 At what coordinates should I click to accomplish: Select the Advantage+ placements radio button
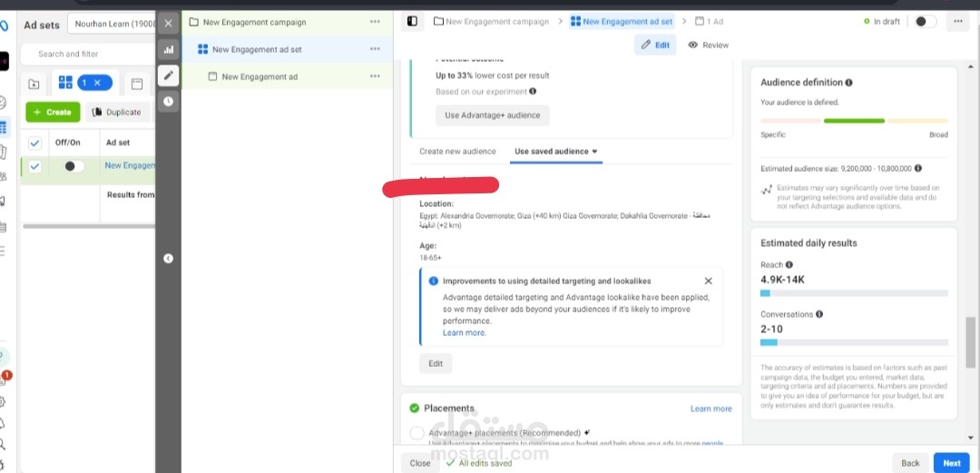click(x=416, y=433)
